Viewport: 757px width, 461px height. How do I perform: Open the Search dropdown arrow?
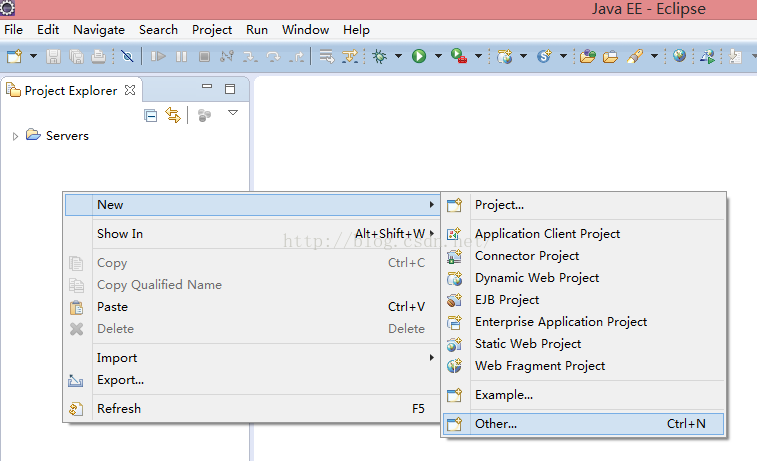tap(654, 56)
